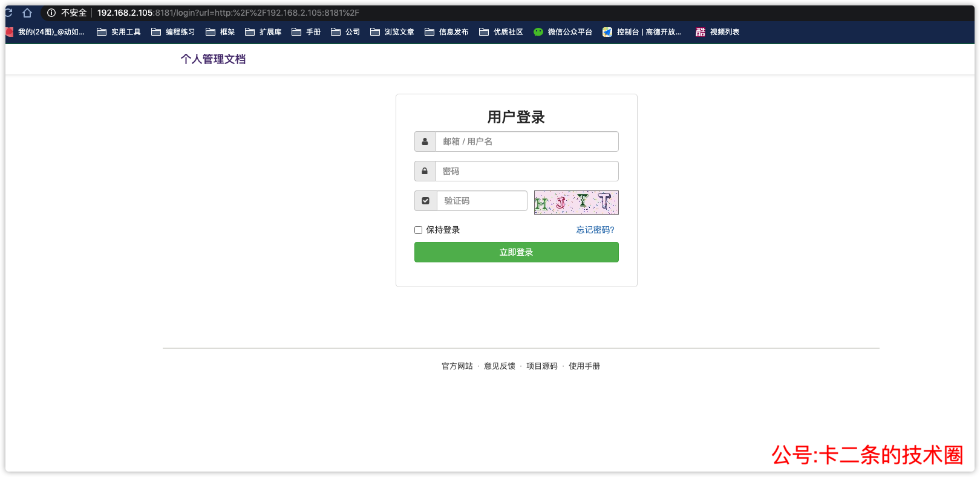Click the lock icon beside password field
This screenshot has height=477, width=980.
[425, 171]
